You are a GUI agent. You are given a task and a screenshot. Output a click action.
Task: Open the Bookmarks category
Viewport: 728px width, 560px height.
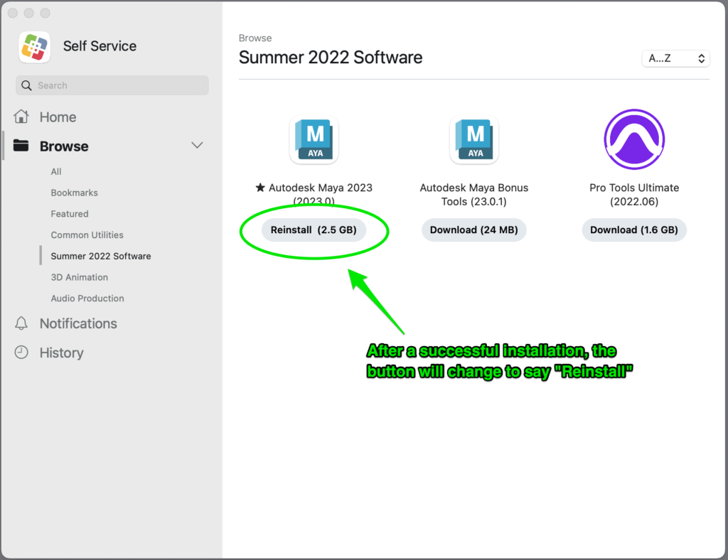point(74,193)
